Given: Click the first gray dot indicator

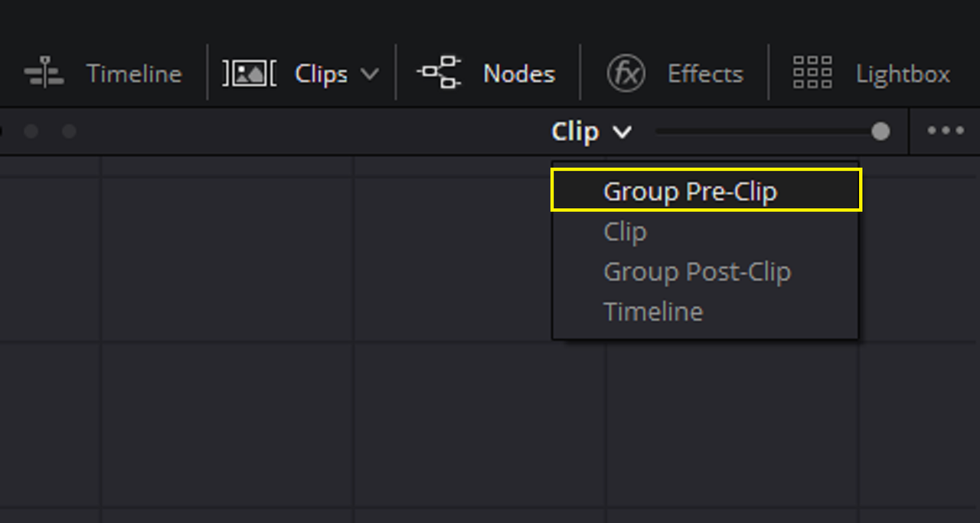Looking at the screenshot, I should point(31,132).
